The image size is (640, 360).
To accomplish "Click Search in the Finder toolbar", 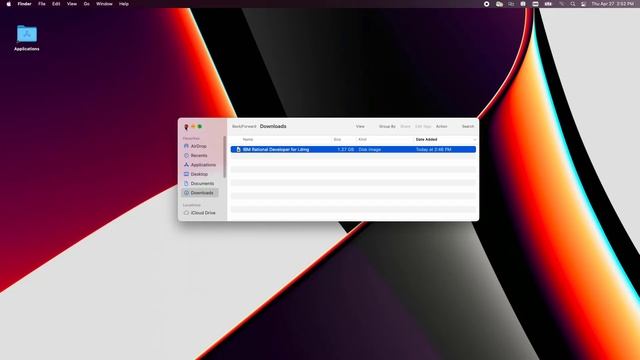I will [468, 127].
